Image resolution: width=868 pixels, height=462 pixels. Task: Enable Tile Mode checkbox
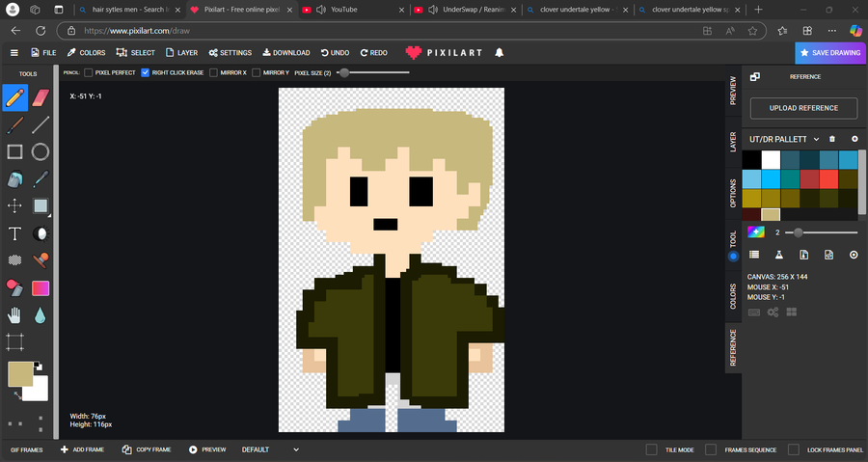coord(652,449)
